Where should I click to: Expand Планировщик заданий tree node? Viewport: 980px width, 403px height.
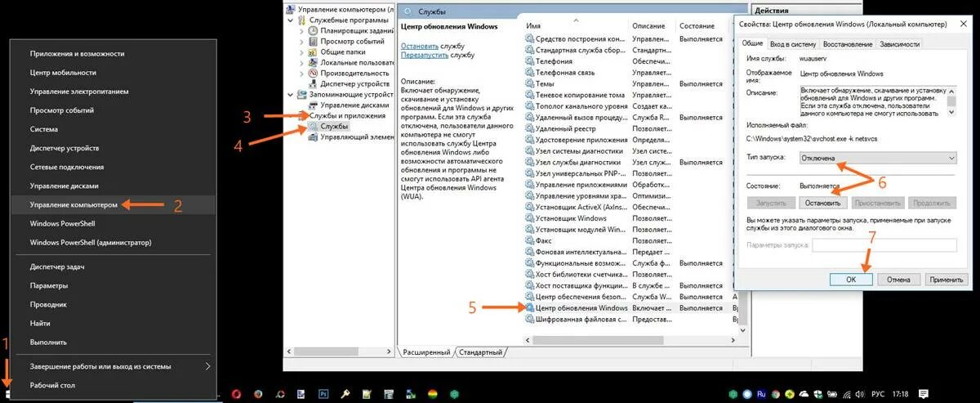301,30
